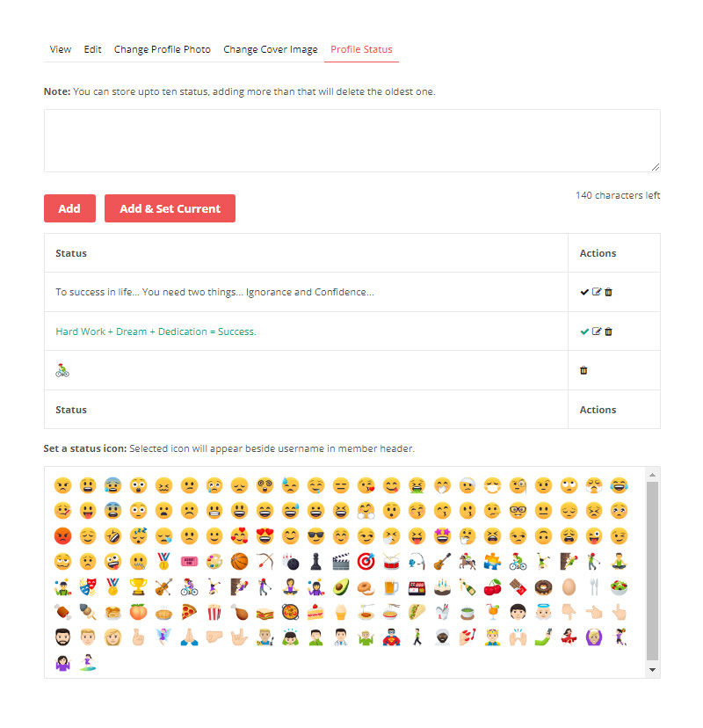Image resolution: width=703 pixels, height=728 pixels.
Task: Choose the red angry face emoji
Action: pyautogui.click(x=62, y=536)
